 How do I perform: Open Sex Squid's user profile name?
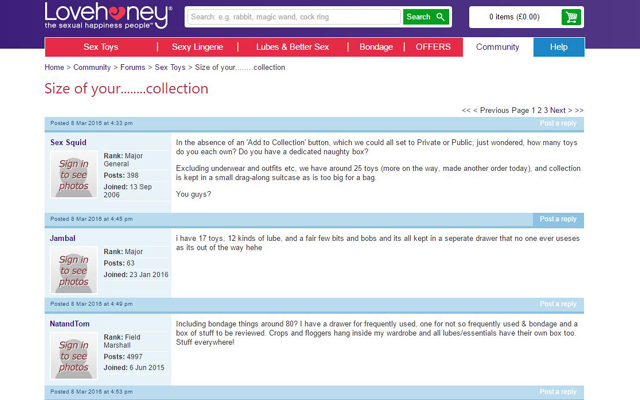68,142
